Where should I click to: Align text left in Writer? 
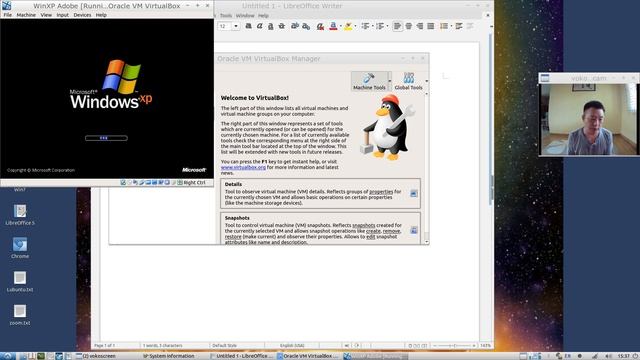[x=397, y=26]
